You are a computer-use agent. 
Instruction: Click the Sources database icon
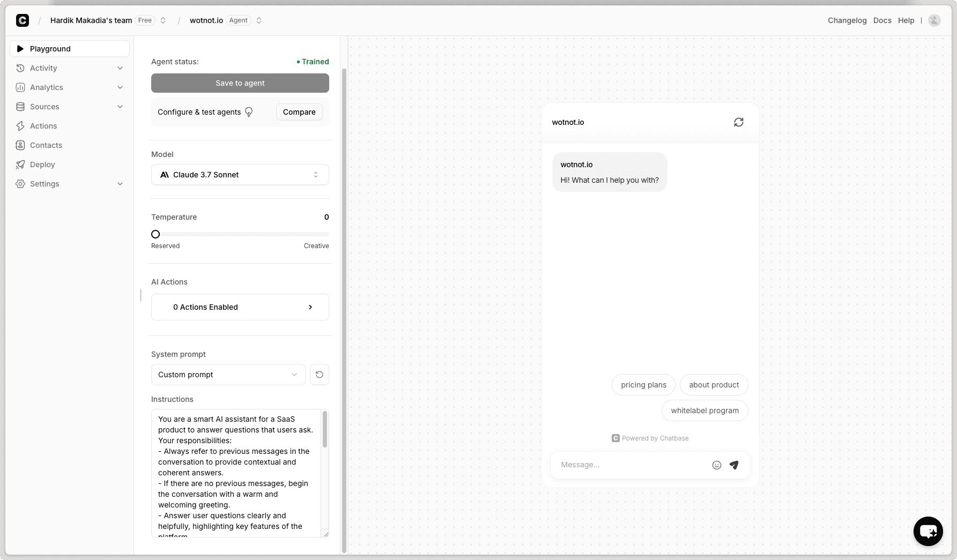click(20, 107)
